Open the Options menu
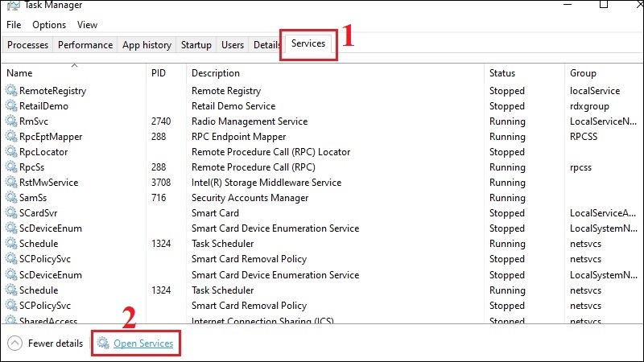This screenshot has height=362, width=644. click(49, 25)
